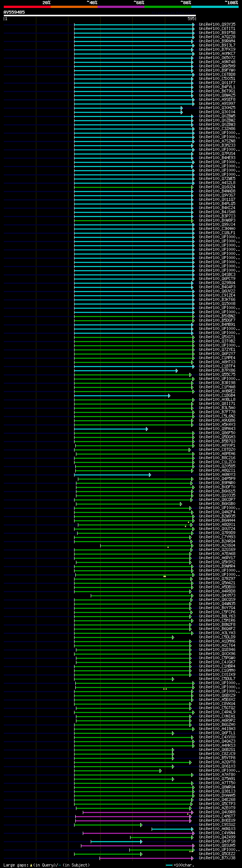242x868 pixels.
Task: Open hit UniRef100_A4S2L8
Action: coord(217,183)
